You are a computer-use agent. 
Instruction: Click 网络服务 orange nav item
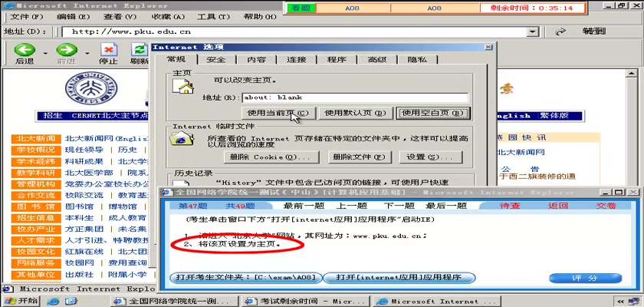pos(36,263)
